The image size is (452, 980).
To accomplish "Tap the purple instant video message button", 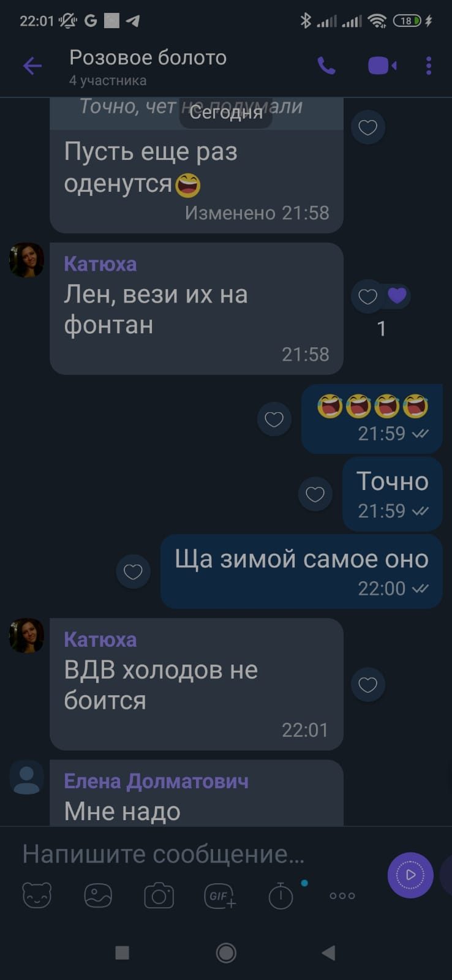I will pos(410,875).
